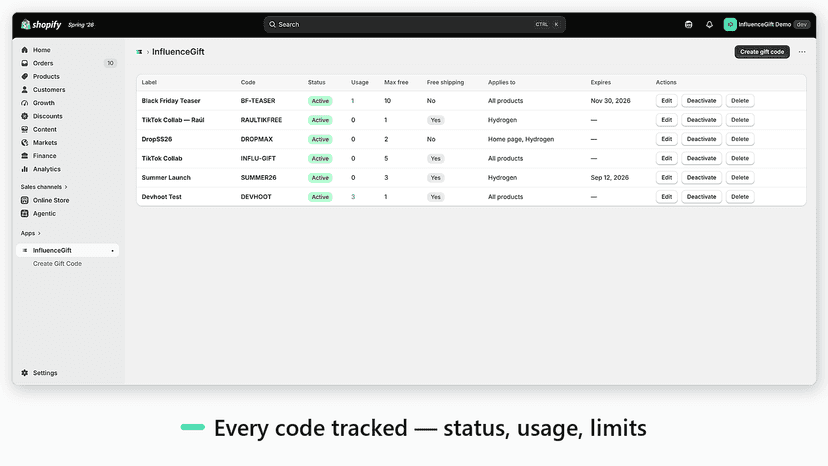Click the Free shipping column header
This screenshot has width=828, height=466.
pos(445,82)
